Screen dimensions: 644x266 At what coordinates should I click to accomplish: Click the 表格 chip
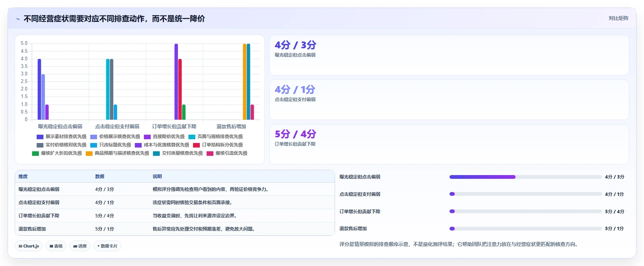tap(56, 246)
